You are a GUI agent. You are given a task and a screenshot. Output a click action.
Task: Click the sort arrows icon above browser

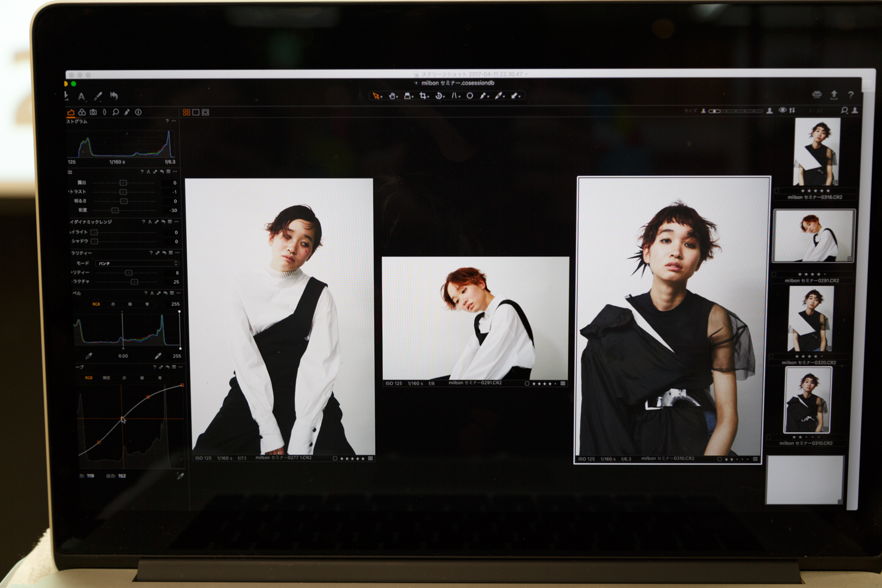[792, 110]
